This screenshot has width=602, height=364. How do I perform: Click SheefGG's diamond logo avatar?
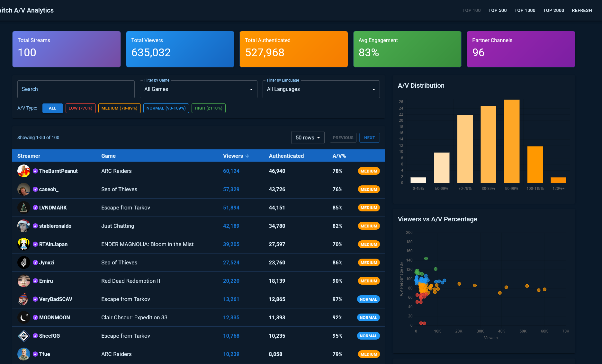click(24, 336)
